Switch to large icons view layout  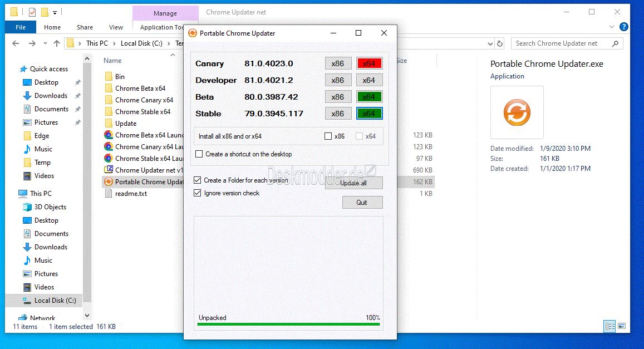click(622, 326)
